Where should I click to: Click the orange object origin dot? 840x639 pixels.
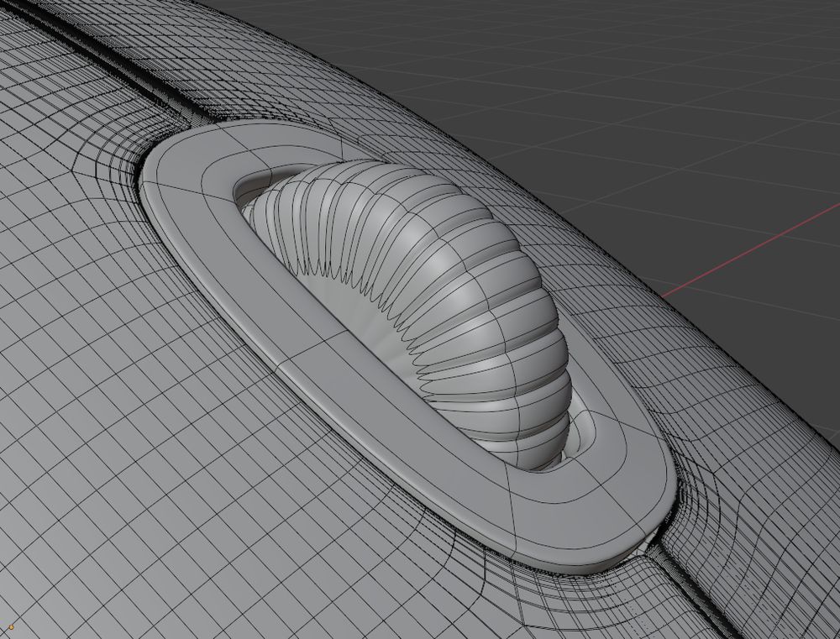tap(11, 626)
